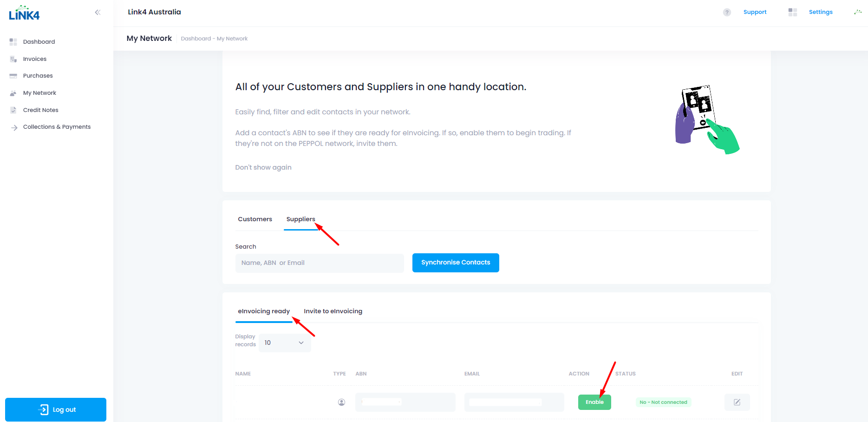Click the Log out button
This screenshot has height=422, width=868.
point(56,409)
